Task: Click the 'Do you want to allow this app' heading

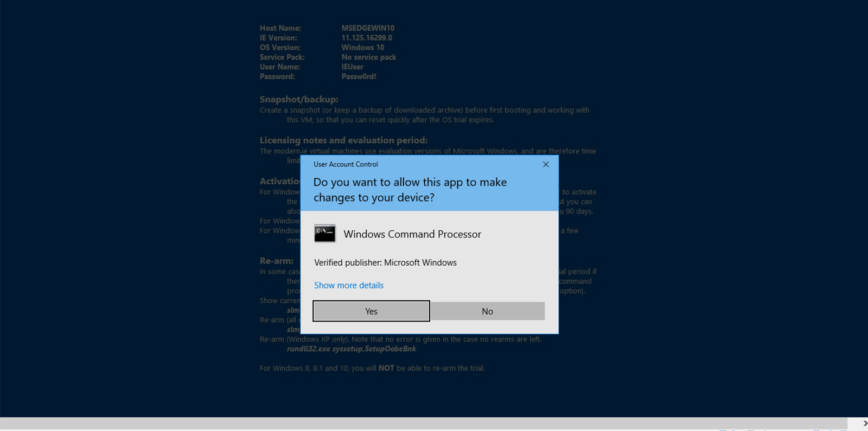Action: pos(410,190)
